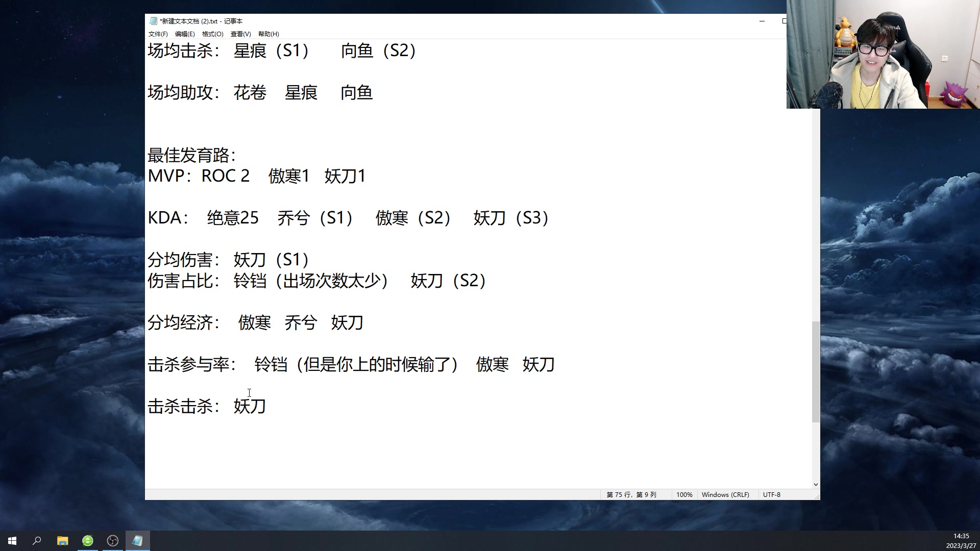The image size is (980, 551).
Task: Click 铃铛（但是你上的时候输了）text
Action: (356, 364)
